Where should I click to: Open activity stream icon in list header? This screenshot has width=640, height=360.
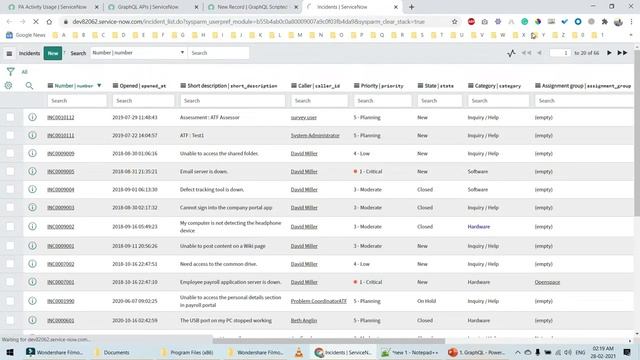point(511,53)
